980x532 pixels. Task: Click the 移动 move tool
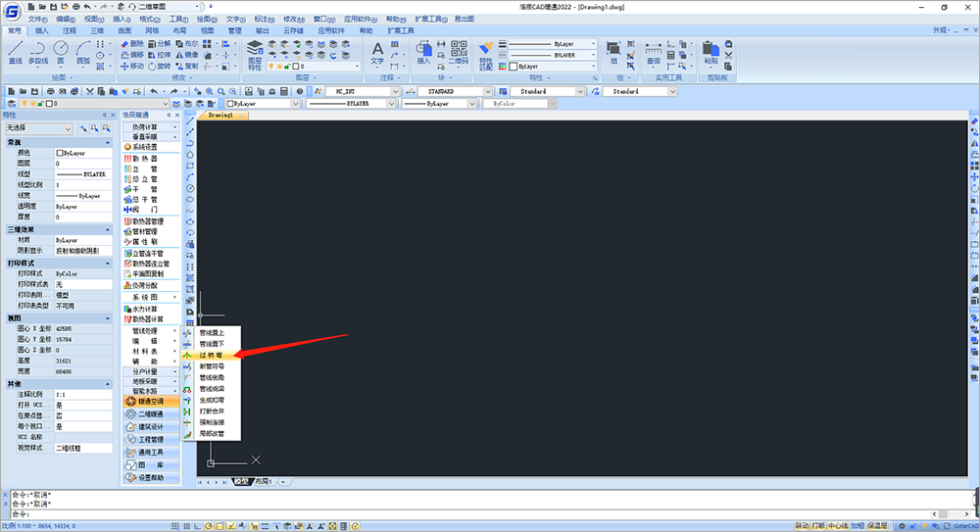(132, 67)
